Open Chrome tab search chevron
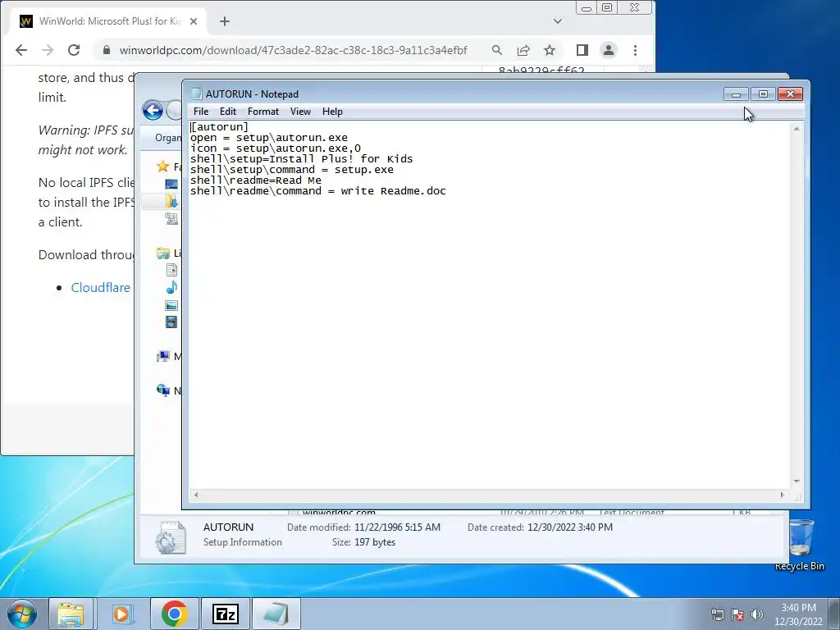This screenshot has width=840, height=630. (558, 21)
